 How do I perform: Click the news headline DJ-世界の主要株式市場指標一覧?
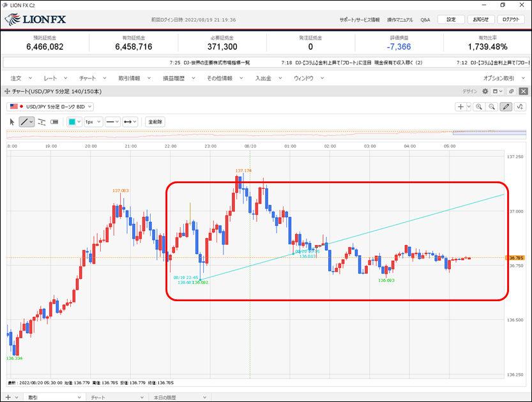click(x=217, y=63)
